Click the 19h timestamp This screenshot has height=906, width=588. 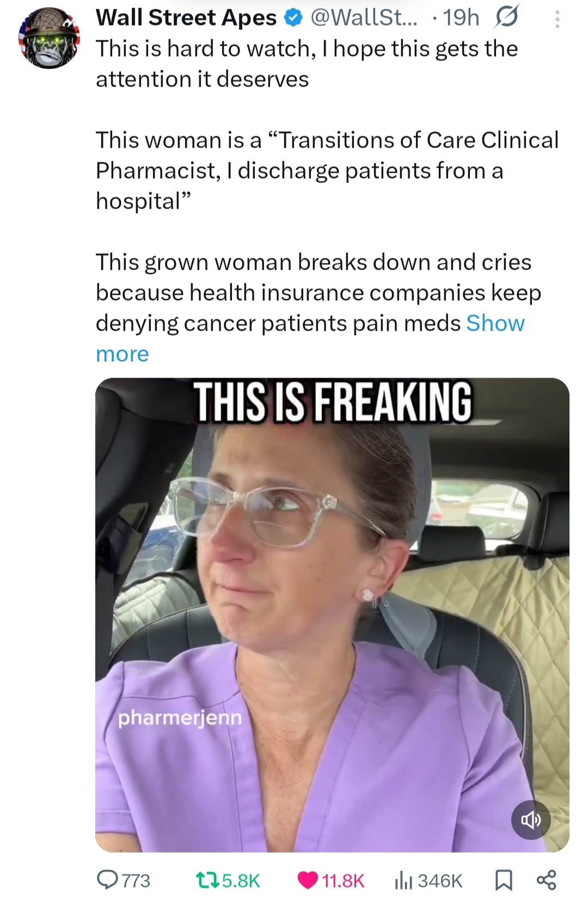point(461,18)
